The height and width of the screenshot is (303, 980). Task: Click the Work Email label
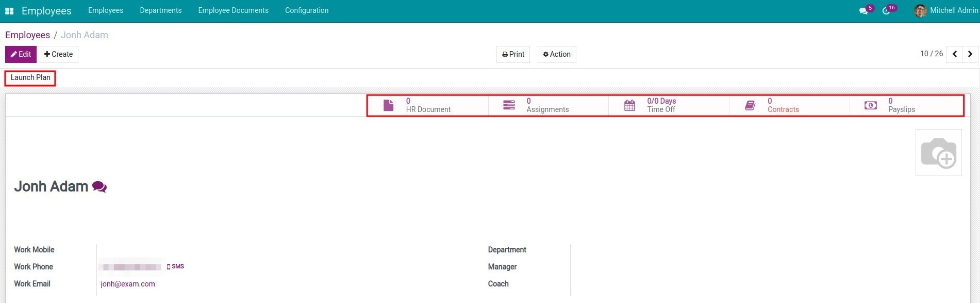pyautogui.click(x=32, y=284)
